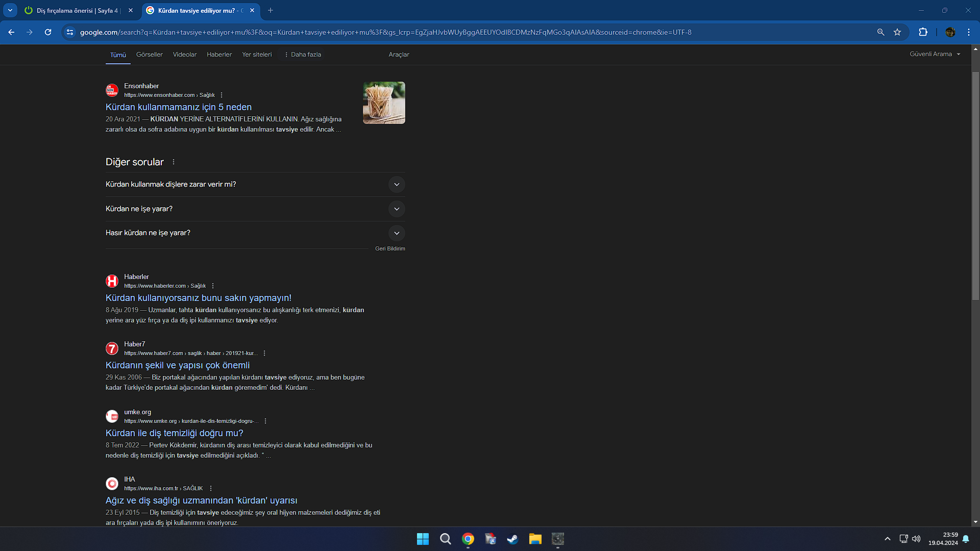The width and height of the screenshot is (980, 551).
Task: Click the Araçlar tools button
Action: click(399, 55)
